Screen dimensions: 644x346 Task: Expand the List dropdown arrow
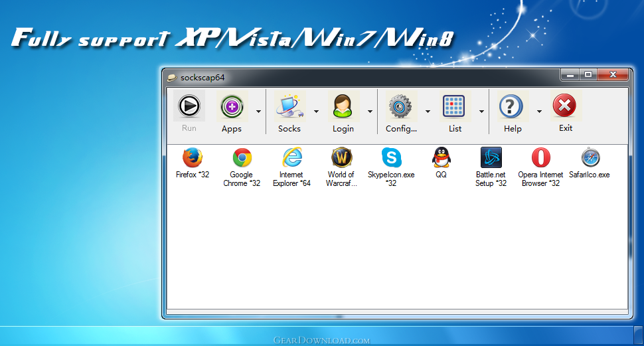click(x=481, y=112)
